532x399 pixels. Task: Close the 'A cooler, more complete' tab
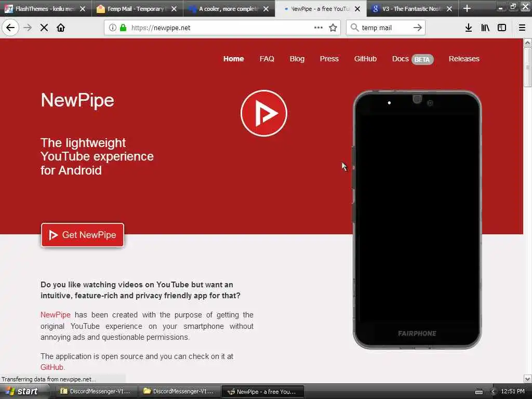(266, 9)
